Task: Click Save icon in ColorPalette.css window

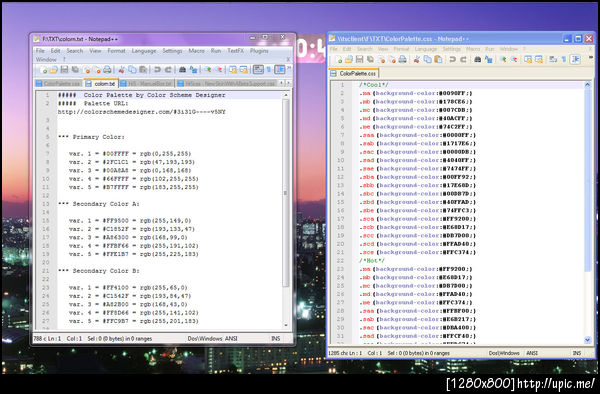Action: click(x=359, y=59)
